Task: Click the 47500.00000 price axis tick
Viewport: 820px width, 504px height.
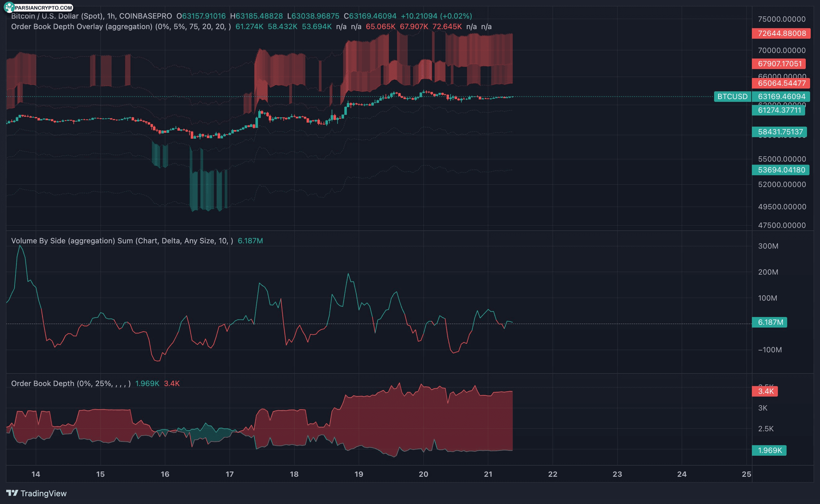Action: 782,225
